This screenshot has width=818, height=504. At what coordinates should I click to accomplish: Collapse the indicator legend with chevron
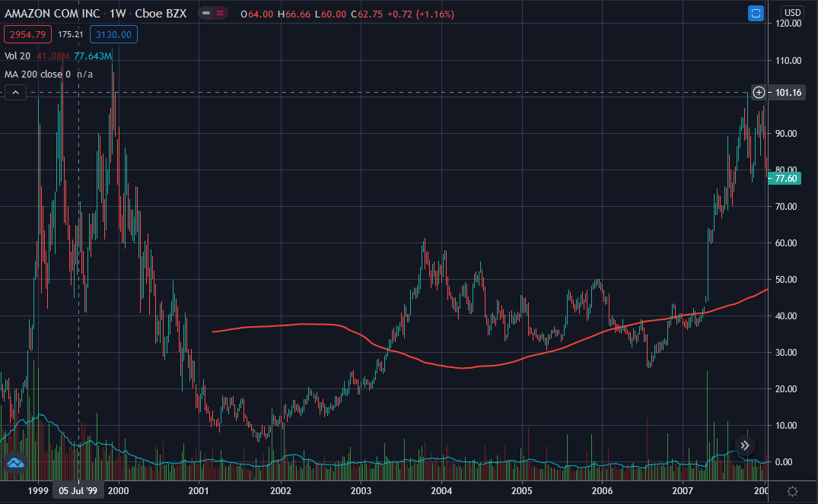(x=16, y=93)
